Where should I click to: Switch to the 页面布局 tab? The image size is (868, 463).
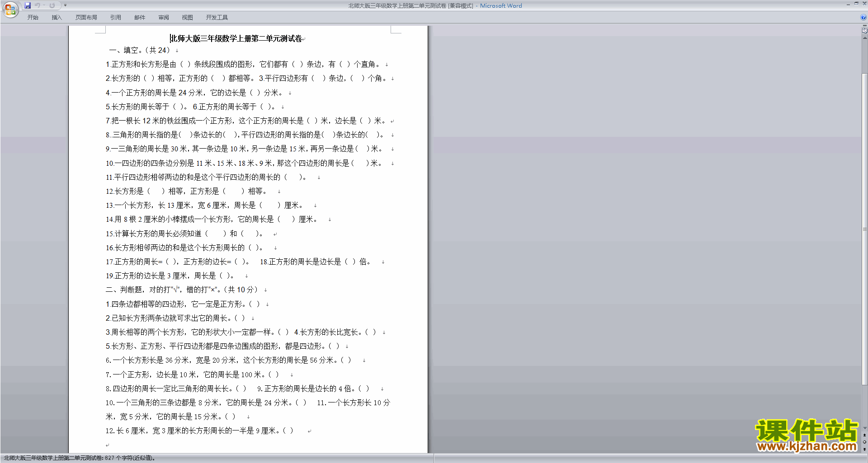pyautogui.click(x=86, y=18)
